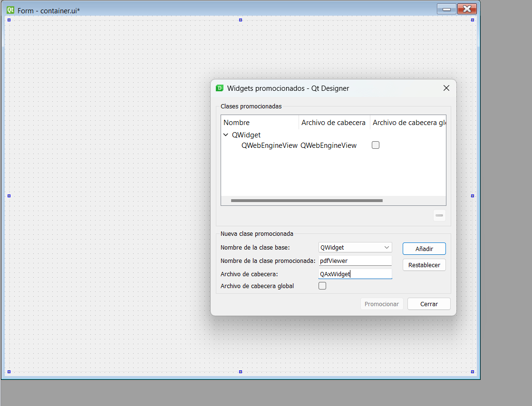Click the right-middle selection handle of the form

pyautogui.click(x=472, y=196)
